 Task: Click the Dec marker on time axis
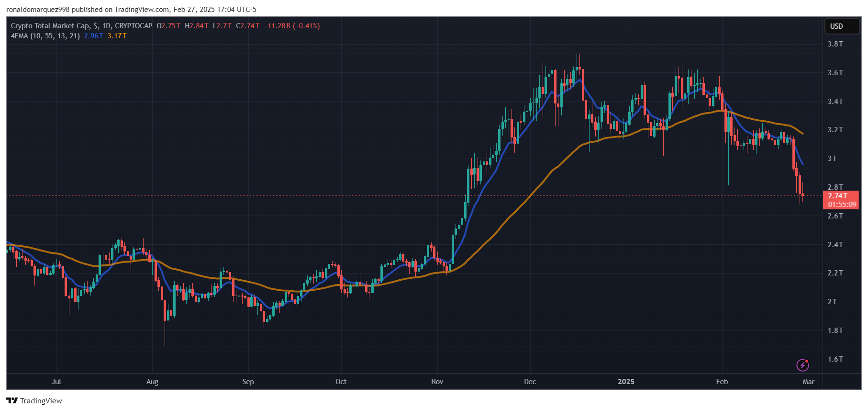coord(530,382)
